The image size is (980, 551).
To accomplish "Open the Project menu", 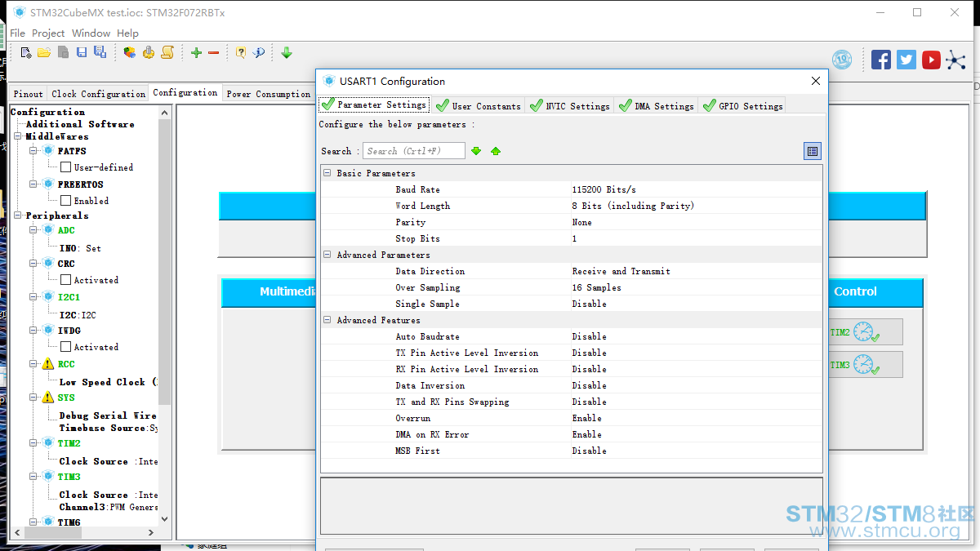I will [x=48, y=33].
